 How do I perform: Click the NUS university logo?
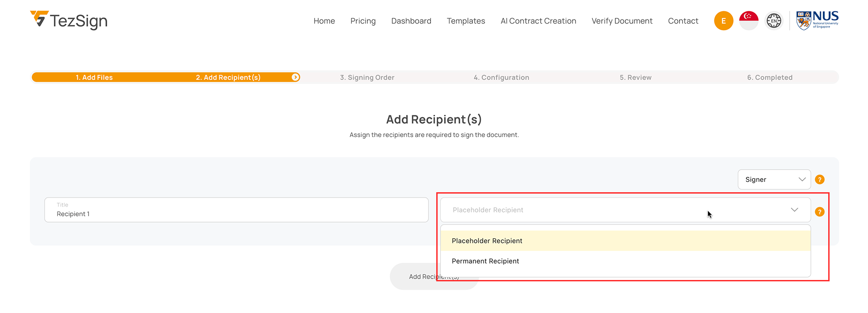click(x=817, y=21)
